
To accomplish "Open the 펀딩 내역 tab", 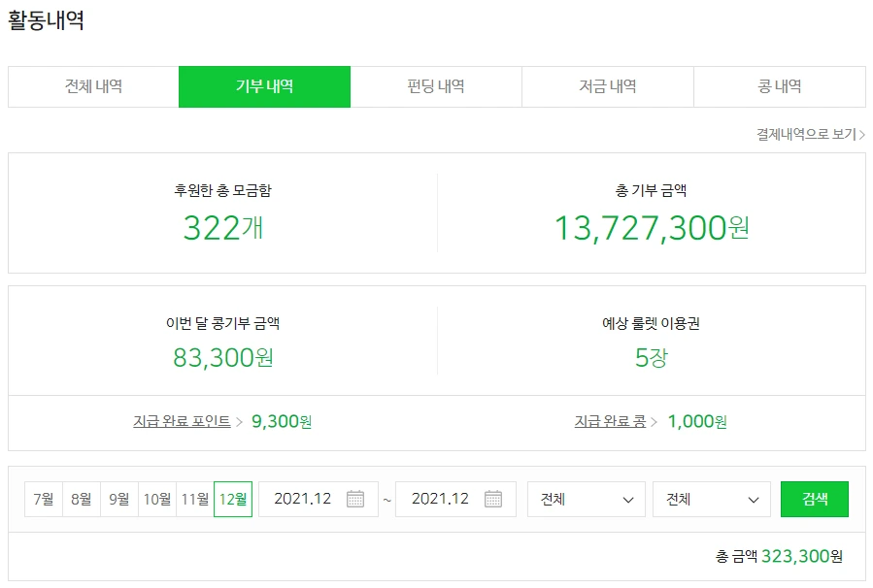I will 436,86.
